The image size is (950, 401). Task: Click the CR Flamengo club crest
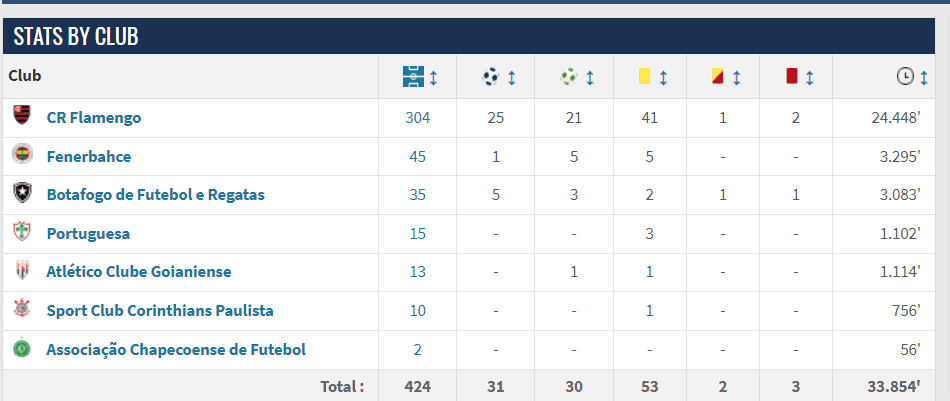(x=22, y=116)
